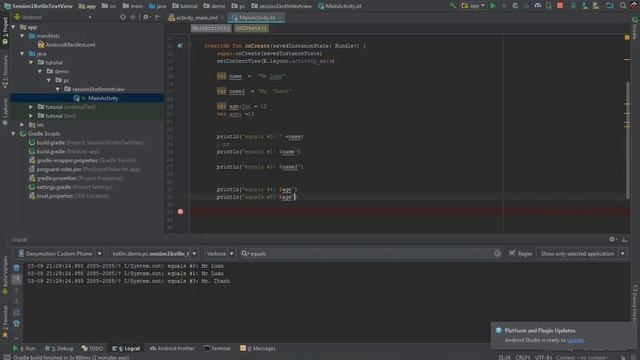Click the Logcat restart icon
640x360 pixels.
coord(16,312)
